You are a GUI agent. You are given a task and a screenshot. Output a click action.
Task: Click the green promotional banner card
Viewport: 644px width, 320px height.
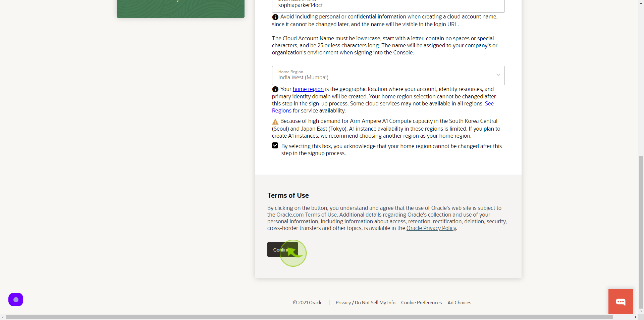[180, 9]
